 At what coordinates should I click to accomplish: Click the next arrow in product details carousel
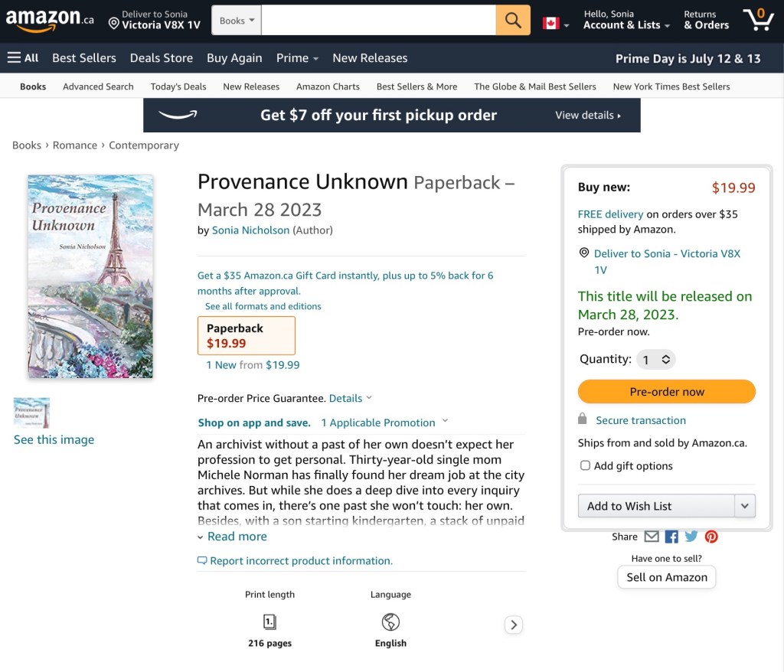click(514, 625)
